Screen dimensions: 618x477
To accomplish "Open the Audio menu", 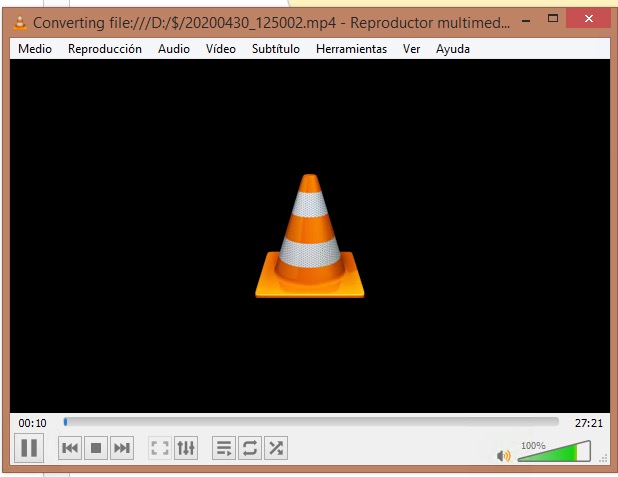I will coord(174,49).
